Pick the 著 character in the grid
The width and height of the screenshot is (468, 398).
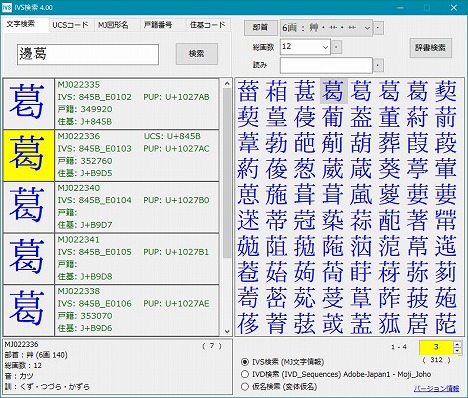(x=417, y=220)
